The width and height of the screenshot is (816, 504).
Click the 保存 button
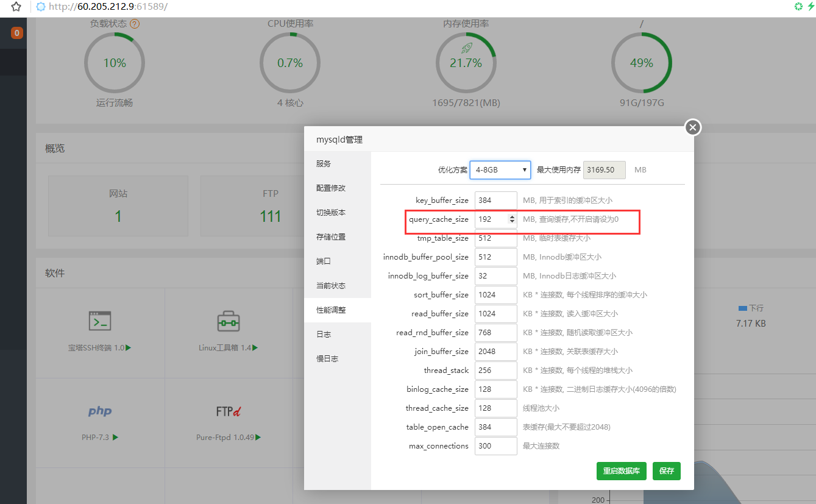667,471
